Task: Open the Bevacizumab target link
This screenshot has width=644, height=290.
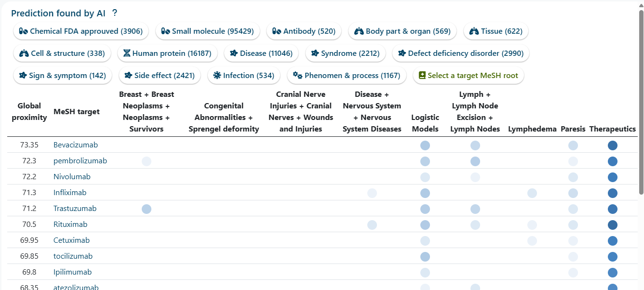Action: (x=76, y=145)
